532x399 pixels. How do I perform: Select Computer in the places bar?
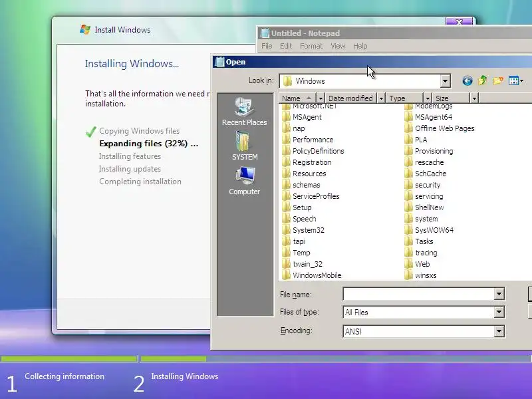[x=244, y=181]
